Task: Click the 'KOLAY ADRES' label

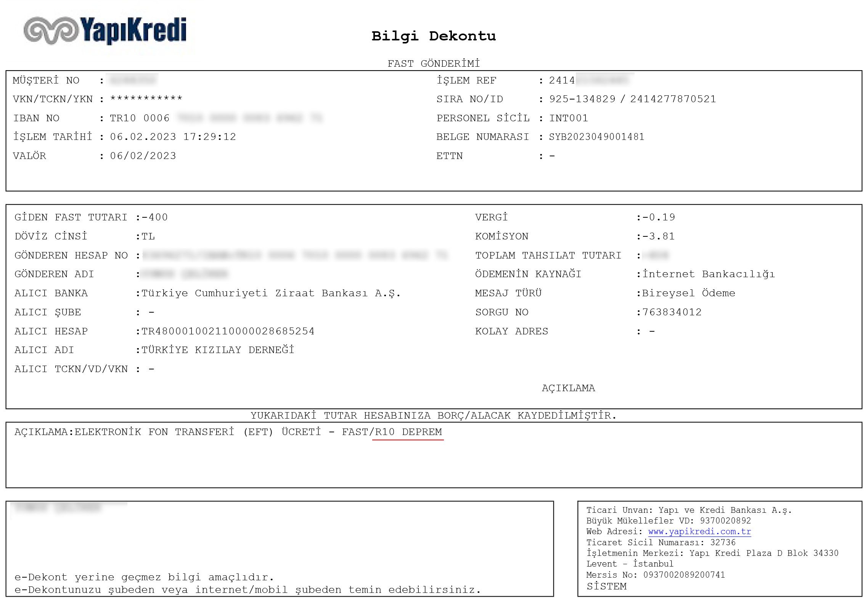Action: pos(511,331)
